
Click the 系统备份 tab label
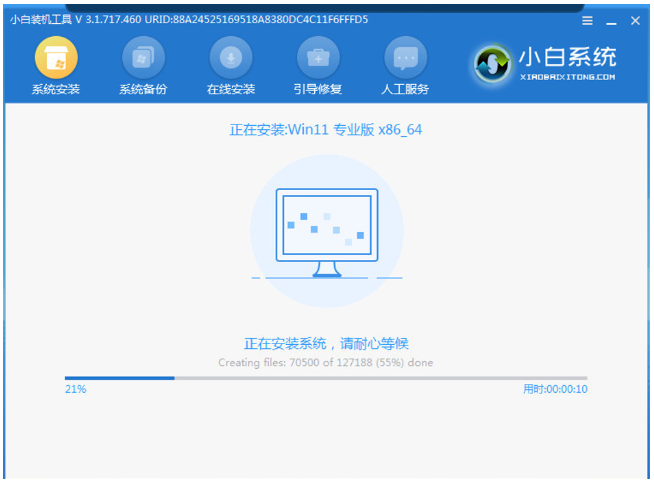pos(143,89)
